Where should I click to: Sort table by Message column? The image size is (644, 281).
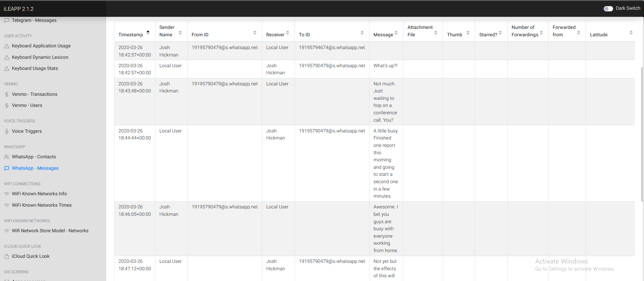coord(386,31)
